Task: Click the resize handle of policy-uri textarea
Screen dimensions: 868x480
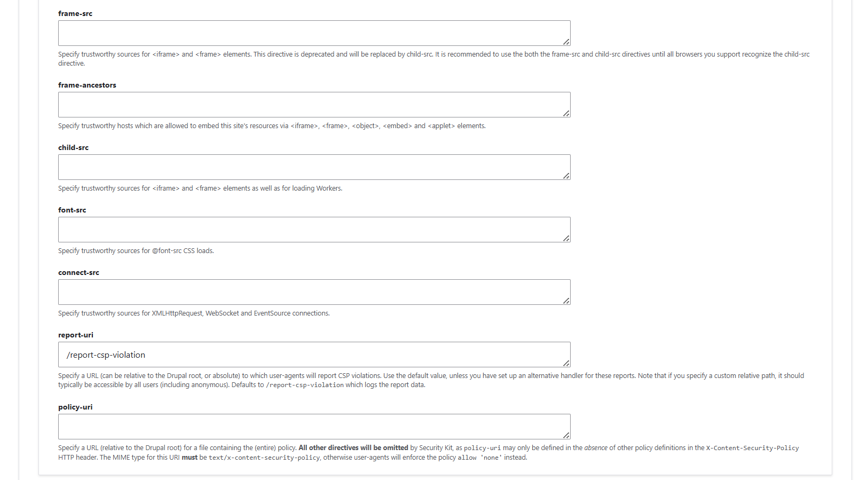Action: click(x=566, y=435)
